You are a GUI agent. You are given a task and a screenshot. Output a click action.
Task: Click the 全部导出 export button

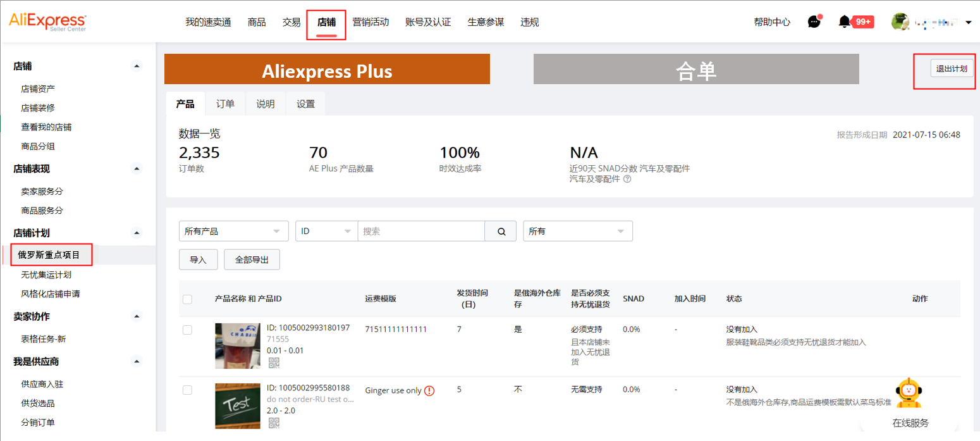[252, 259]
